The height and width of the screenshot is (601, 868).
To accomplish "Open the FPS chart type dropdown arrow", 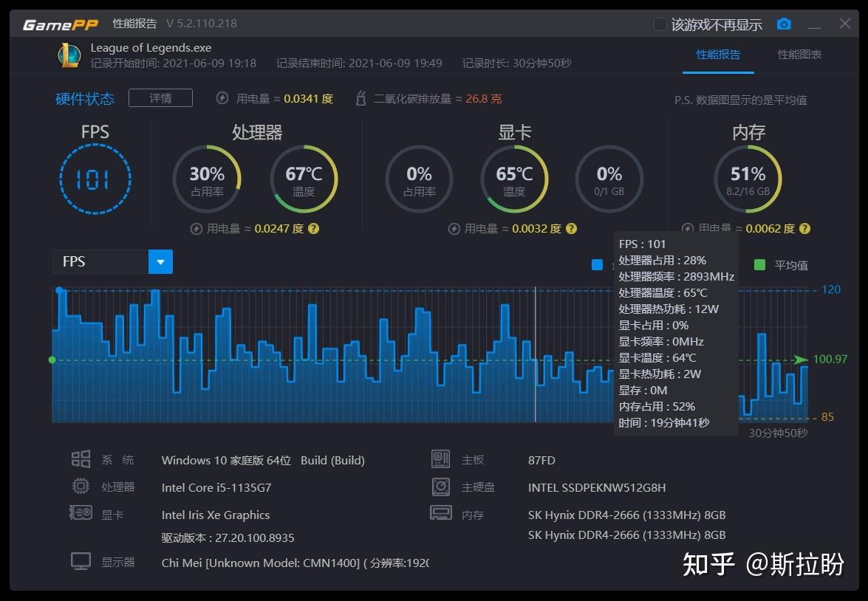I will pyautogui.click(x=160, y=262).
